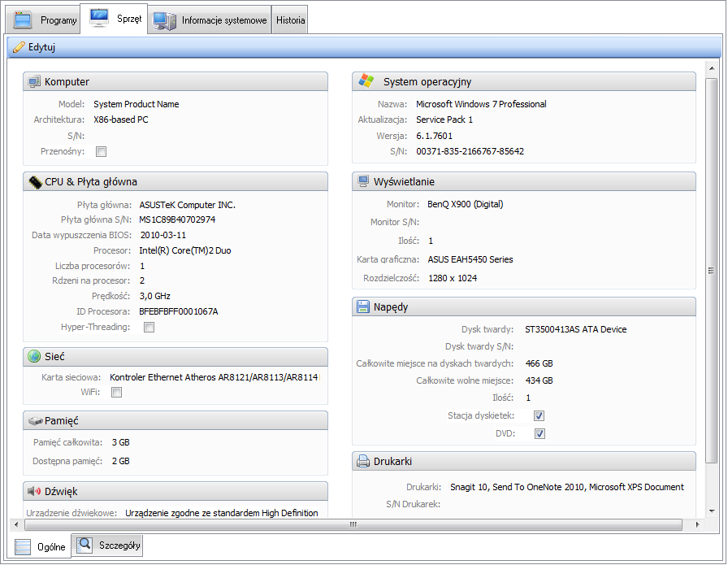This screenshot has width=728, height=565.
Task: Click the horizontal scrollbar right arrow
Action: [697, 524]
